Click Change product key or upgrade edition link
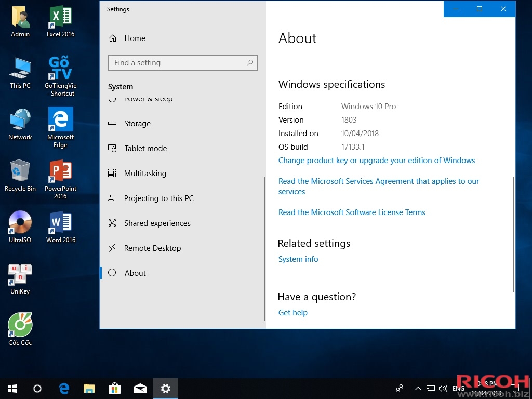The image size is (532, 399). click(x=377, y=161)
